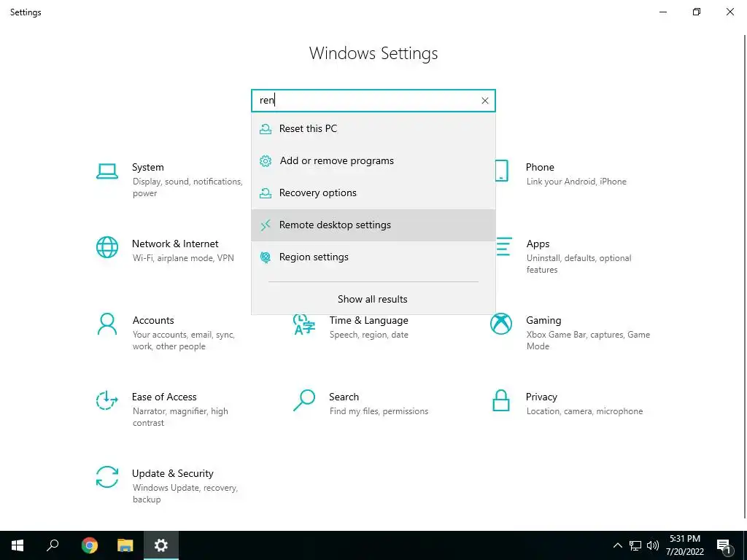Clear the settings search box
Image resolution: width=747 pixels, height=560 pixels.
click(485, 101)
